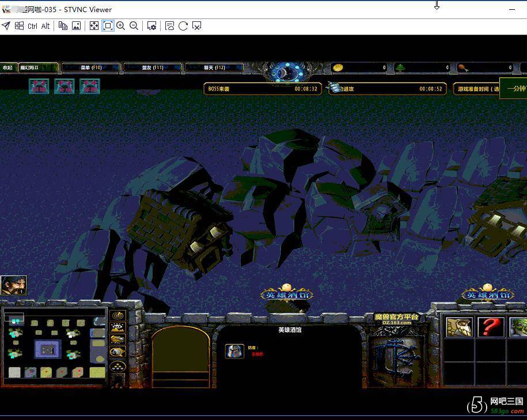Image resolution: width=527 pixels, height=420 pixels.
Task: Click the minimap signal ping button
Action: pos(117,315)
